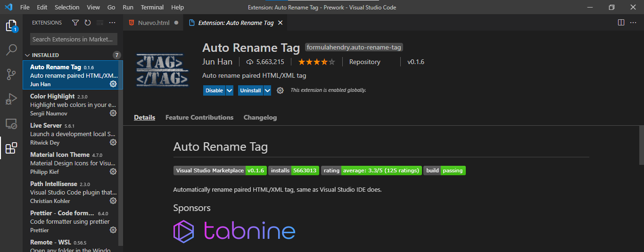
Task: Clear extensions search results icon
Action: [100, 23]
